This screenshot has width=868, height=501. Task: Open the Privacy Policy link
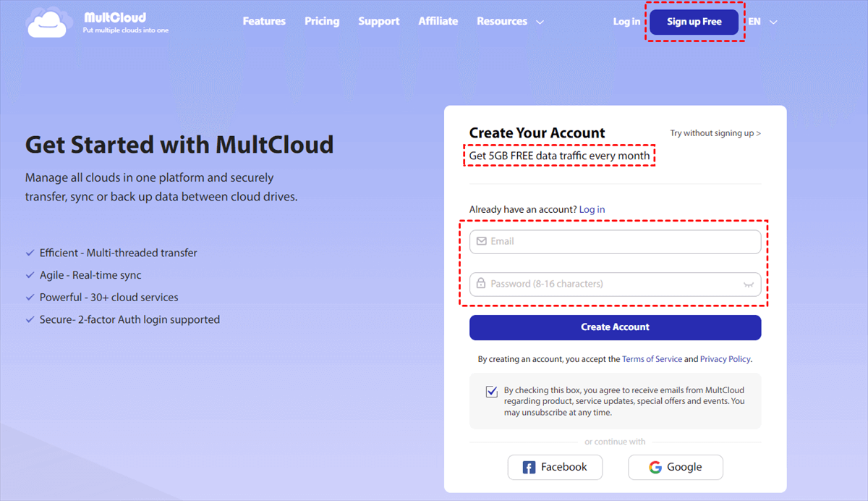pos(726,359)
